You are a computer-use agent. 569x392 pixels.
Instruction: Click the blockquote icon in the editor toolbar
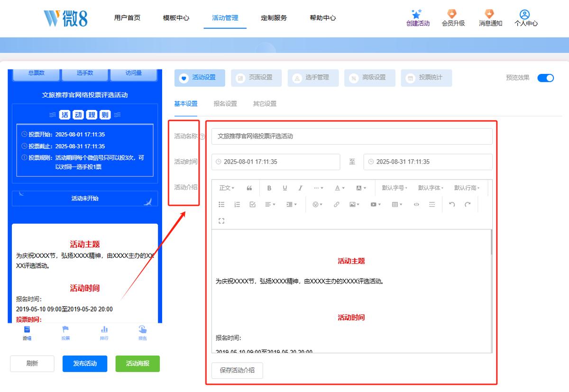[249, 188]
